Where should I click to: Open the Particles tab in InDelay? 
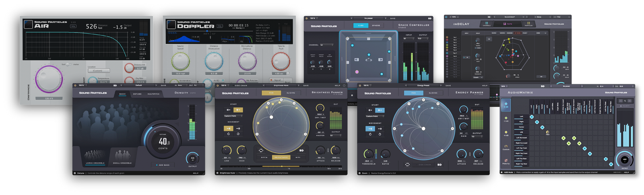click(528, 24)
